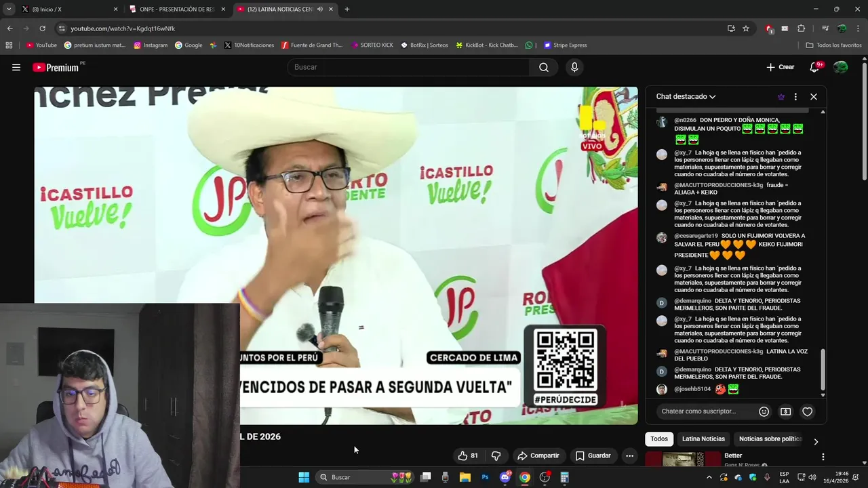Focus the YouTube Buscar search field

click(x=409, y=67)
